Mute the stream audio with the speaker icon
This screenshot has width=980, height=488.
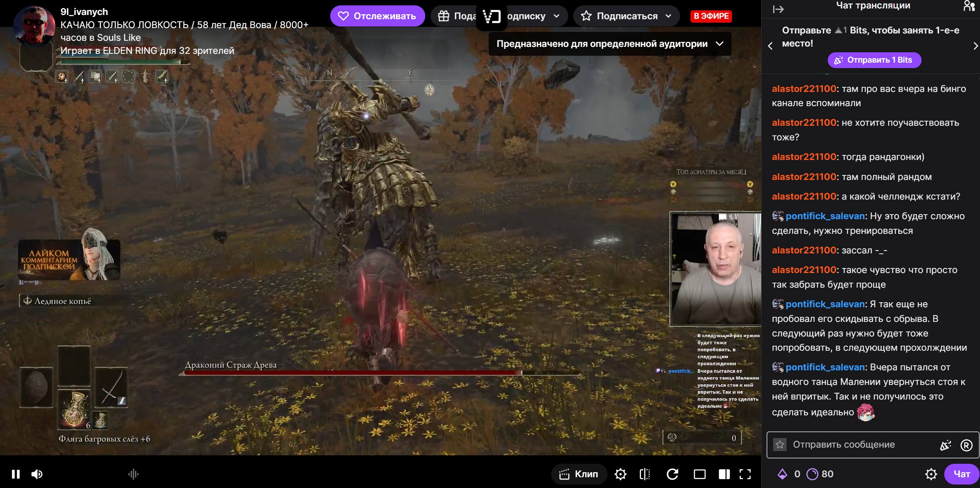click(x=37, y=474)
